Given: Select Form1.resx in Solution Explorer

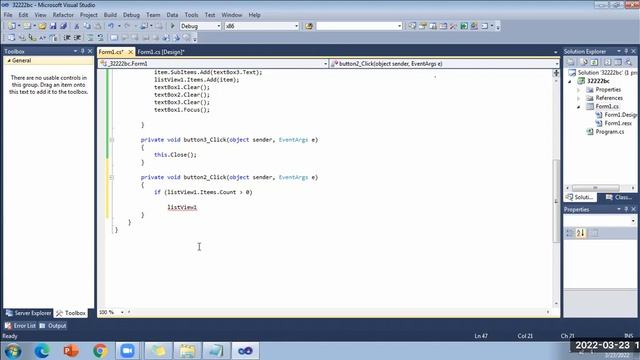Looking at the screenshot, I should [x=618, y=123].
